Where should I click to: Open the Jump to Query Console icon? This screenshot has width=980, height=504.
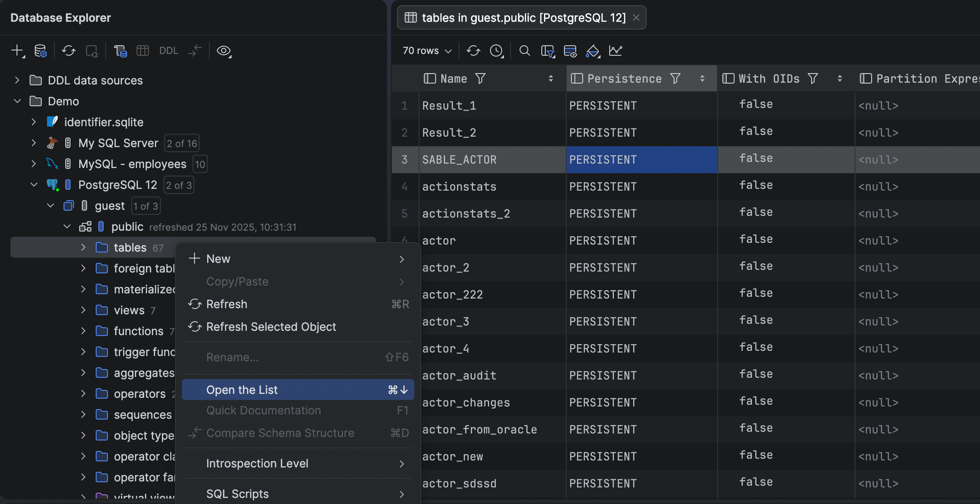point(120,50)
